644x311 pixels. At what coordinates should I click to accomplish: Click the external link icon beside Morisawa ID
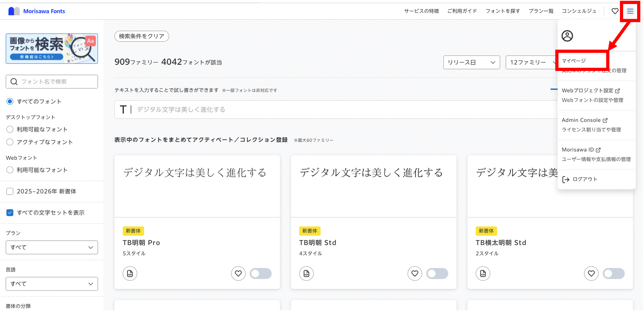tap(598, 150)
